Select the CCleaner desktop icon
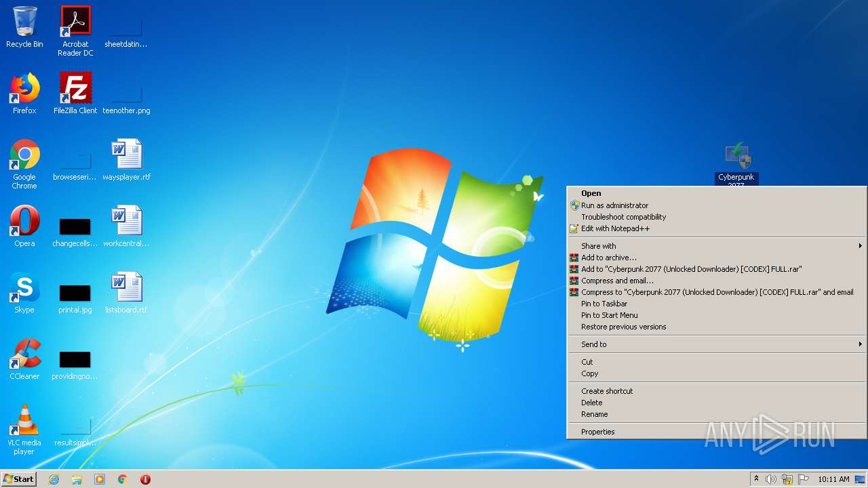 pos(24,359)
